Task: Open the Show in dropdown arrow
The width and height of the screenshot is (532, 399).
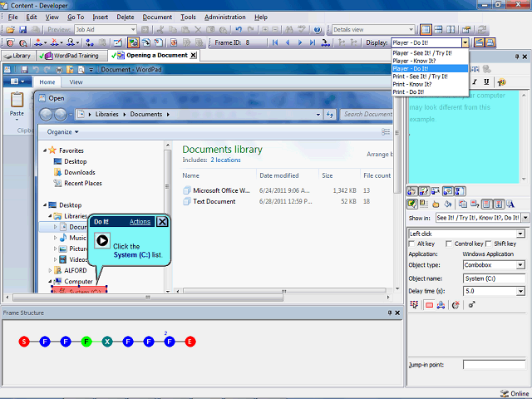Action: tap(525, 218)
